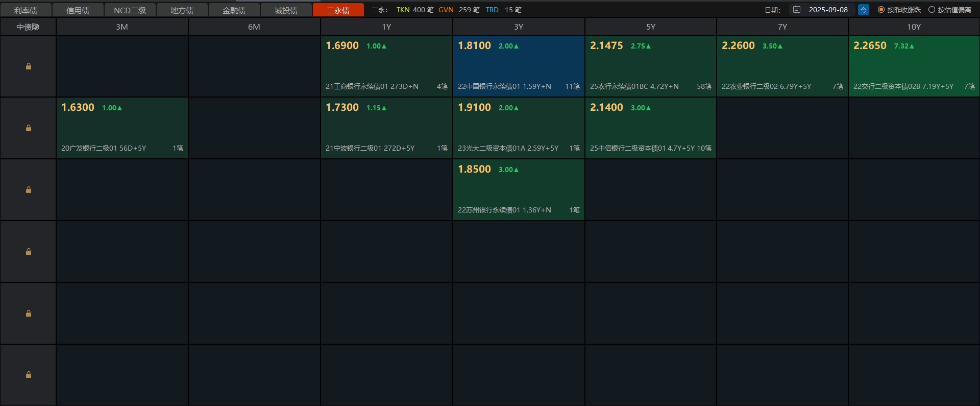Open the 25农行永续债01BC cell at 2.1475
The height and width of the screenshot is (406, 980).
pos(651,66)
